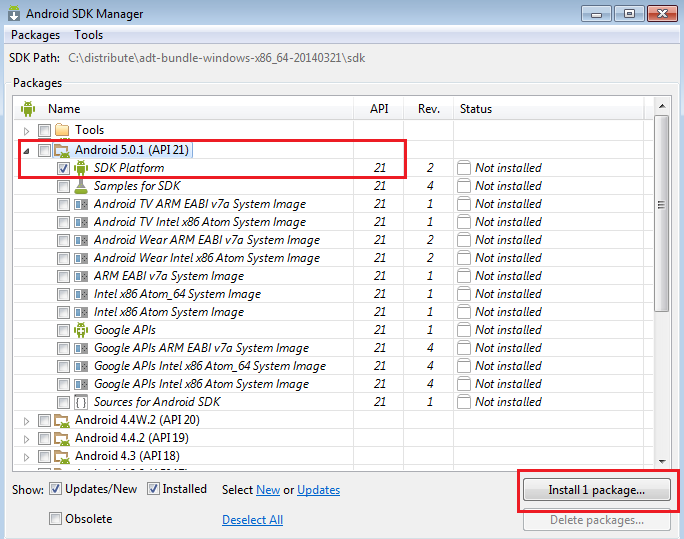Click Install 1 package button
Image resolution: width=684 pixels, height=539 pixels.
(x=597, y=490)
